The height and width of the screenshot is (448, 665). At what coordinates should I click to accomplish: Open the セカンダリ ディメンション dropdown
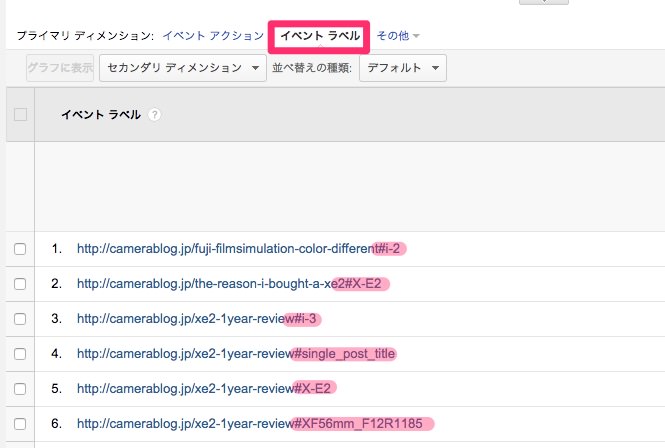(183, 68)
